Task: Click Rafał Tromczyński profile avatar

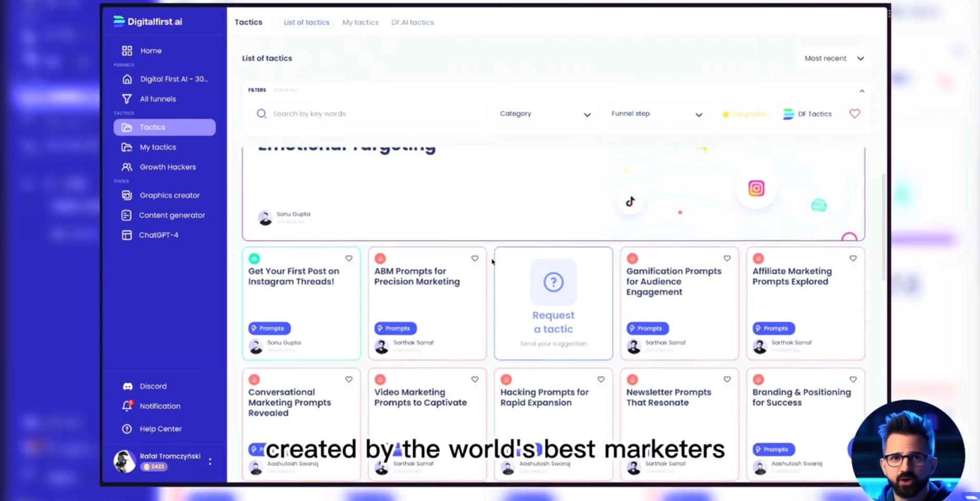Action: (125, 462)
